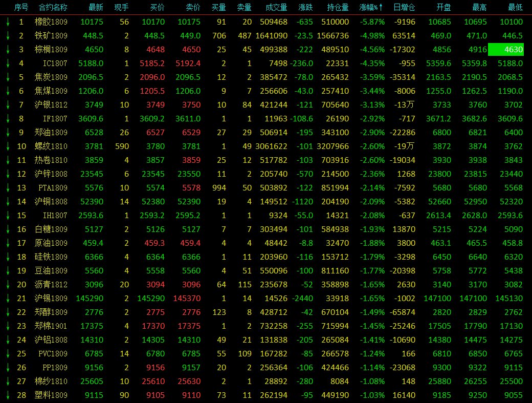
Task: Click the down arrow beside 橡胶1809
Action: (x=8, y=22)
